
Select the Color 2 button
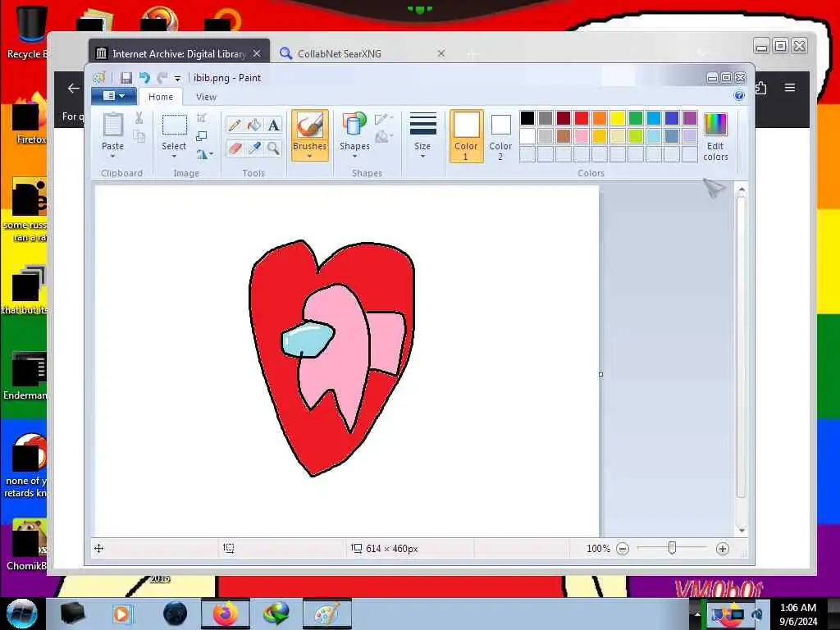500,136
